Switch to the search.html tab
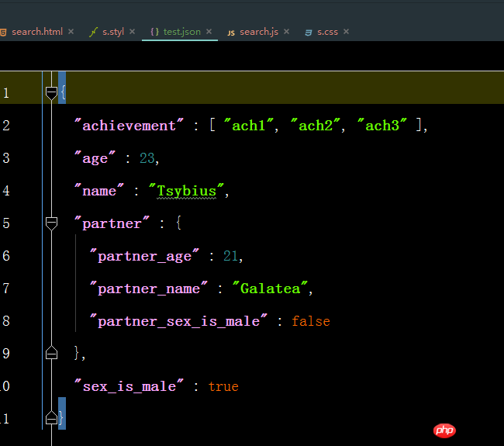 pyautogui.click(x=37, y=32)
